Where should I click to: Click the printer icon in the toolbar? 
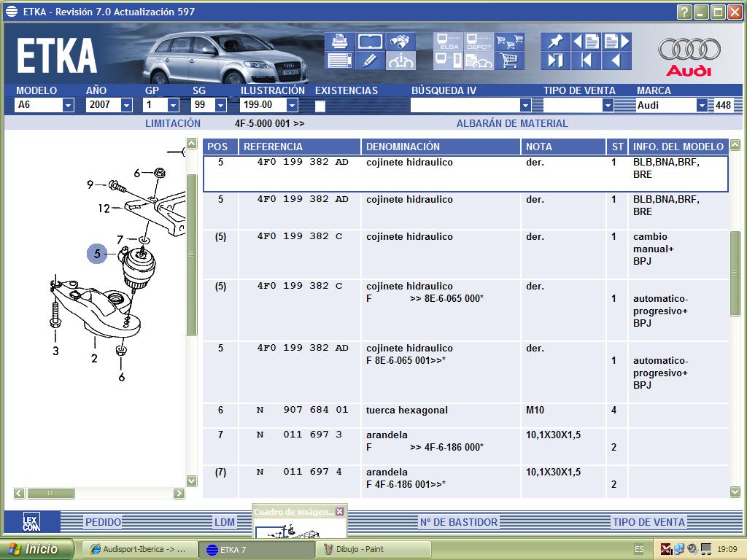339,42
